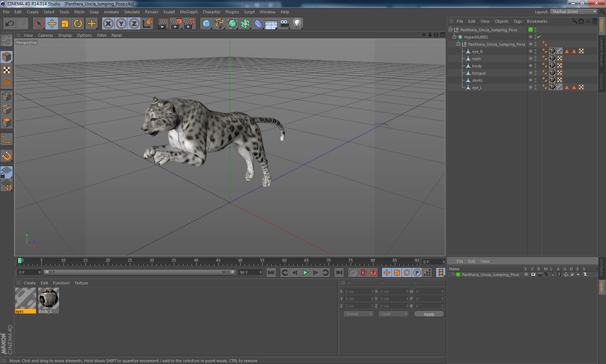Go to end of animation
This screenshot has height=364, width=606.
pyautogui.click(x=339, y=272)
